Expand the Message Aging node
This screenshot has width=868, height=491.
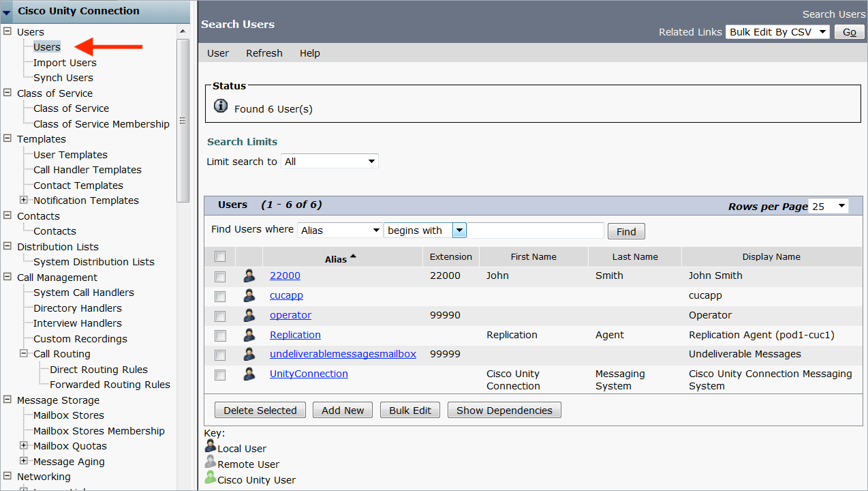[x=24, y=461]
